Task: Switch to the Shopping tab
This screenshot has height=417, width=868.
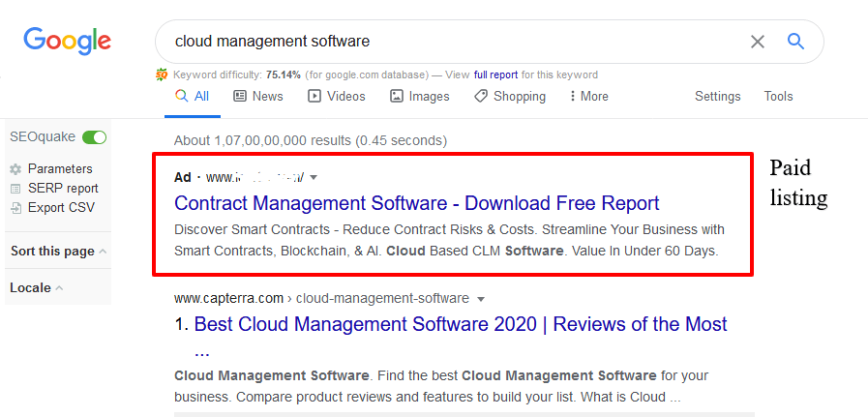Action: (510, 97)
